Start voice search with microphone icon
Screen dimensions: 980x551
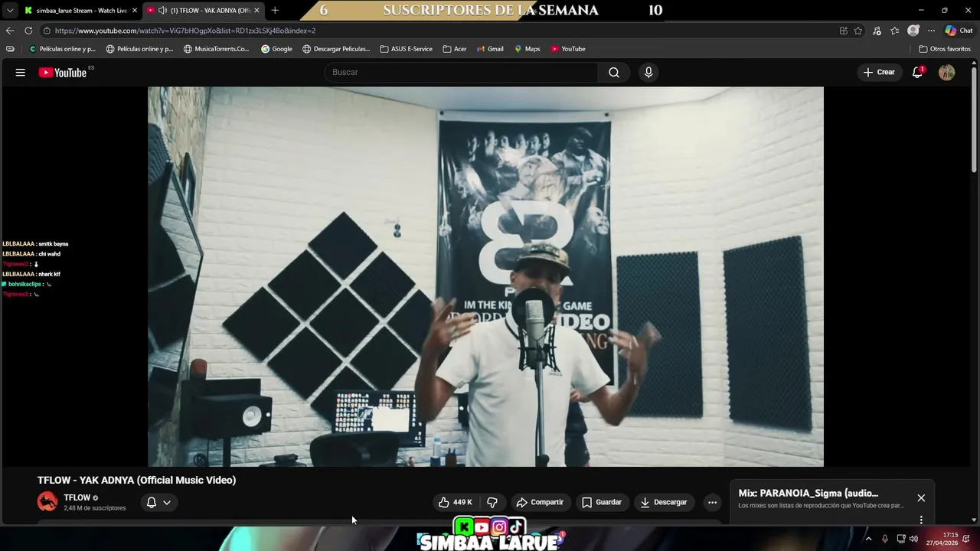tap(648, 72)
